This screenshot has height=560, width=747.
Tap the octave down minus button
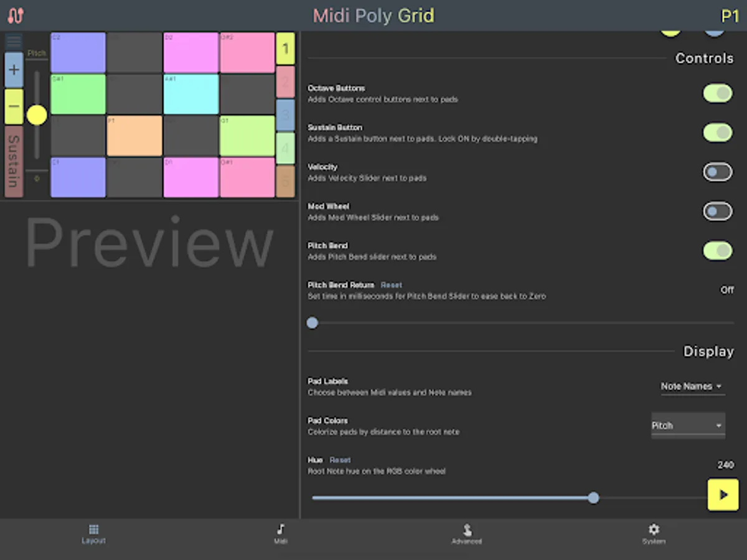click(x=14, y=106)
